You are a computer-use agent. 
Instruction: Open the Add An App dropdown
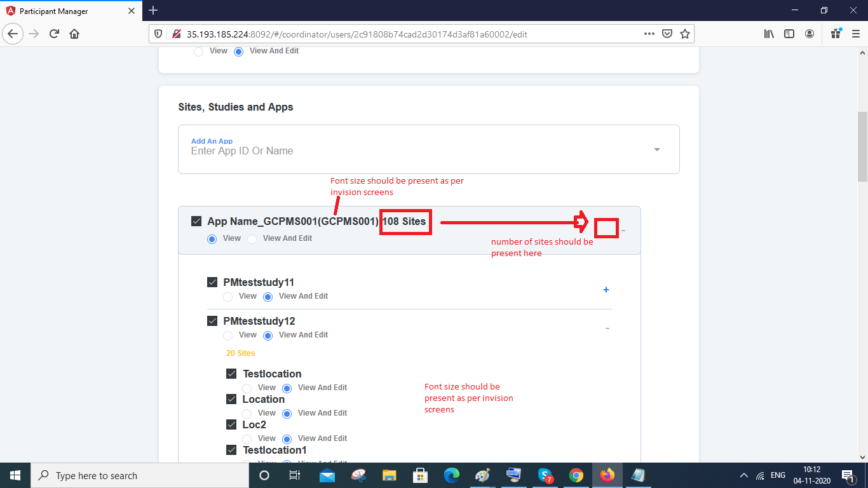tap(656, 149)
